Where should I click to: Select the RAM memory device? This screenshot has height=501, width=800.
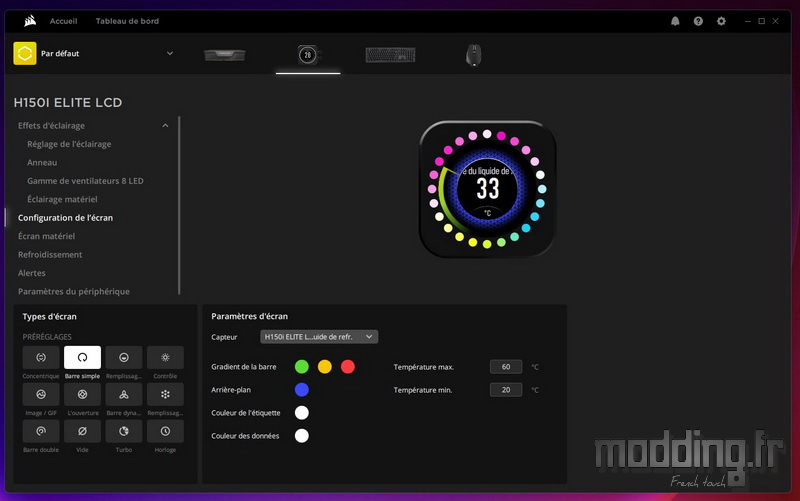click(x=224, y=55)
